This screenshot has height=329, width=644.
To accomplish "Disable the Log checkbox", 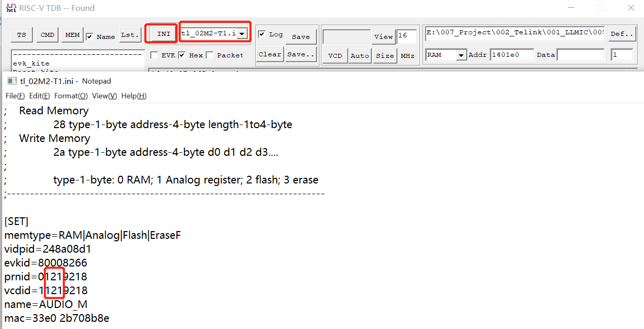I will point(262,34).
